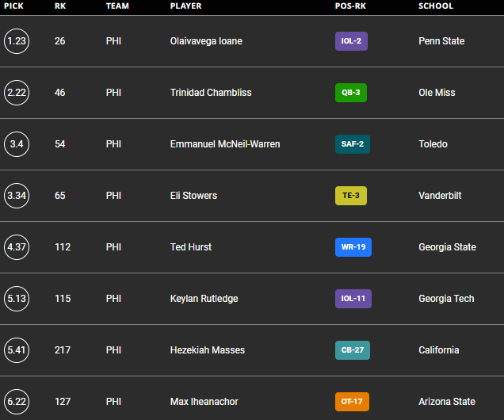Click the green QB-3 position badge
504x420 pixels.
tap(350, 93)
